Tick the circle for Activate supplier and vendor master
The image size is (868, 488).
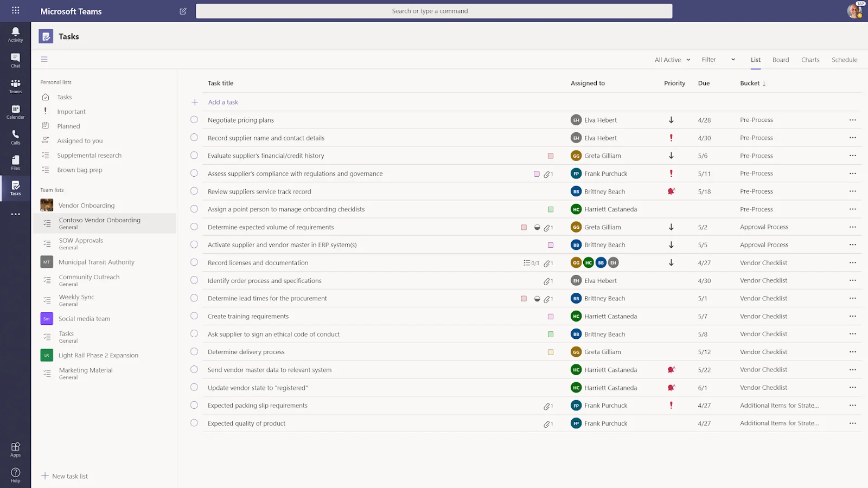pyautogui.click(x=194, y=245)
